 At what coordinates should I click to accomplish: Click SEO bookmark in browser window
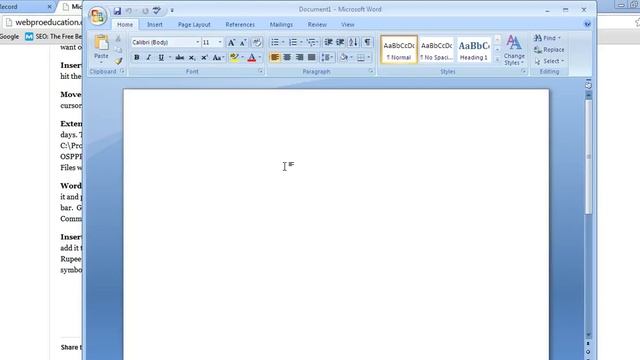click(x=53, y=36)
